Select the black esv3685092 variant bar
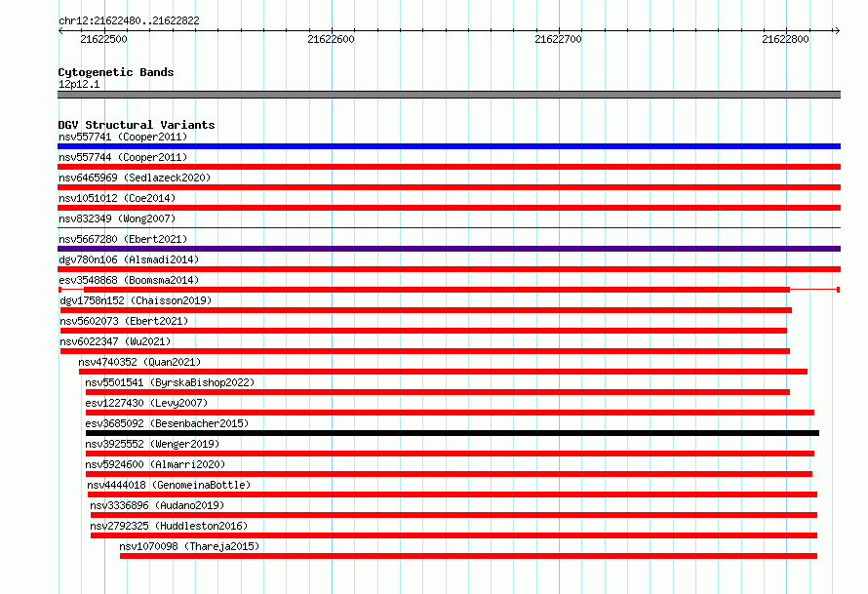Image resolution: width=868 pixels, height=594 pixels. pos(453,433)
